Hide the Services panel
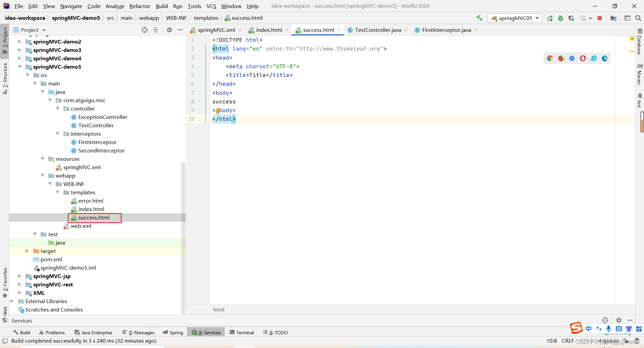 (x=630, y=320)
